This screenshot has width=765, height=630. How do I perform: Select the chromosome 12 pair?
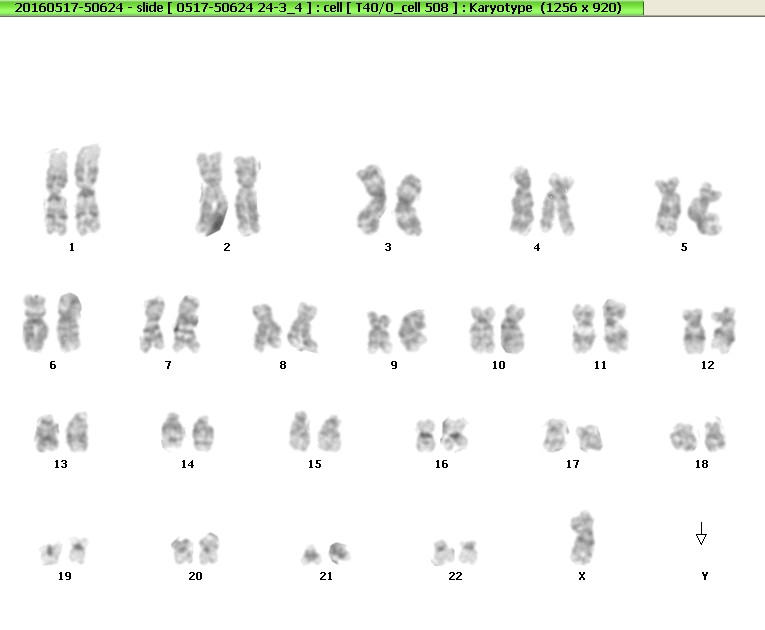coord(709,330)
